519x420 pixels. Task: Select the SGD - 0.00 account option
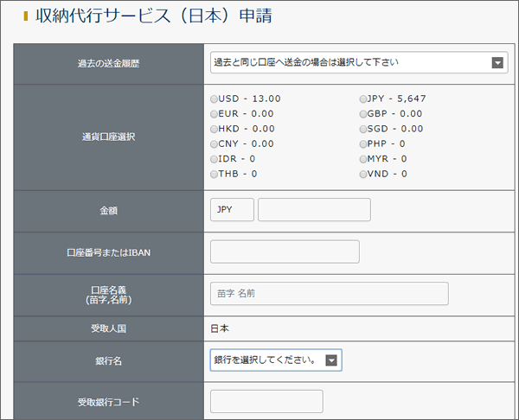363,129
